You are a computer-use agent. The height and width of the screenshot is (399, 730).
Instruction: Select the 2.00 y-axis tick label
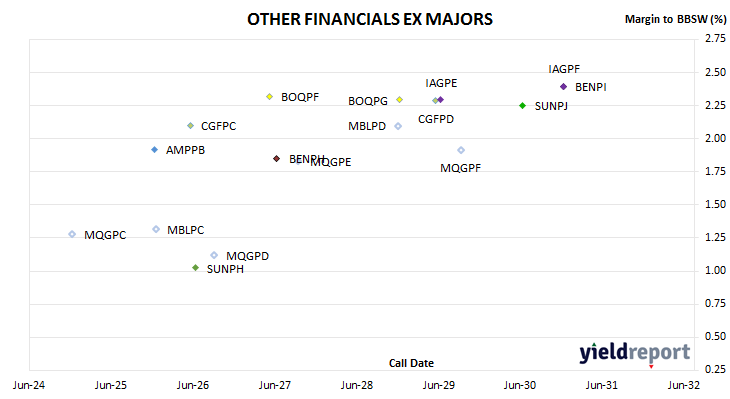tap(716, 138)
